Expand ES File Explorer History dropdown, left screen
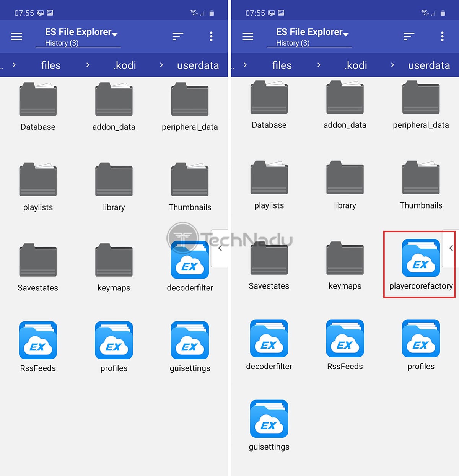This screenshot has width=459, height=476. (x=78, y=37)
